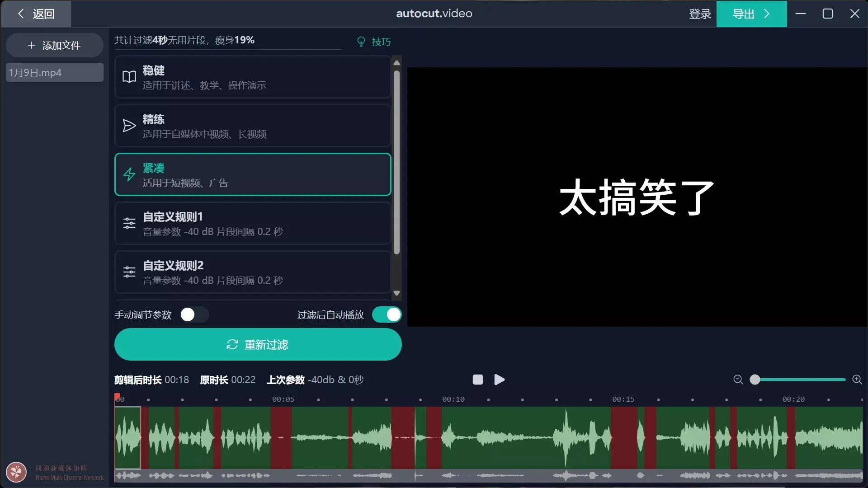
Task: Click the zoom-out magnifier on timeline
Action: click(x=738, y=380)
